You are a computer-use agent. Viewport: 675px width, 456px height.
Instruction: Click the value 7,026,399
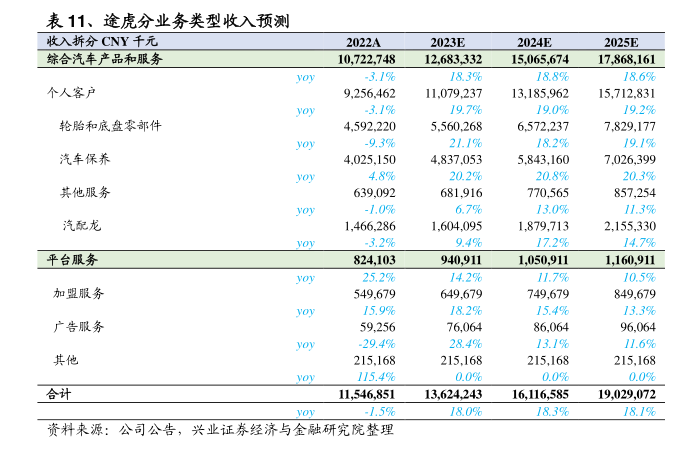tap(630, 160)
